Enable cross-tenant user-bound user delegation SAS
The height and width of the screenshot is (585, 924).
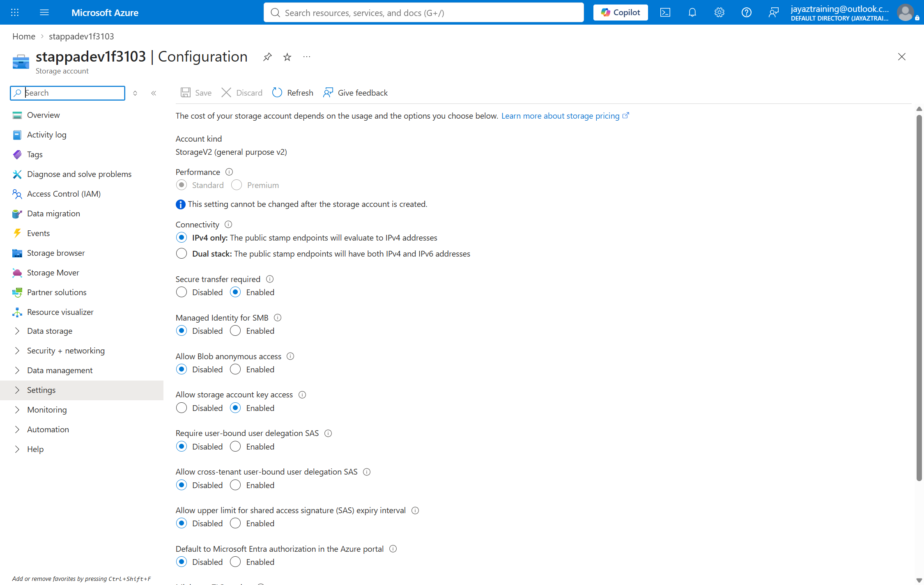coord(235,485)
